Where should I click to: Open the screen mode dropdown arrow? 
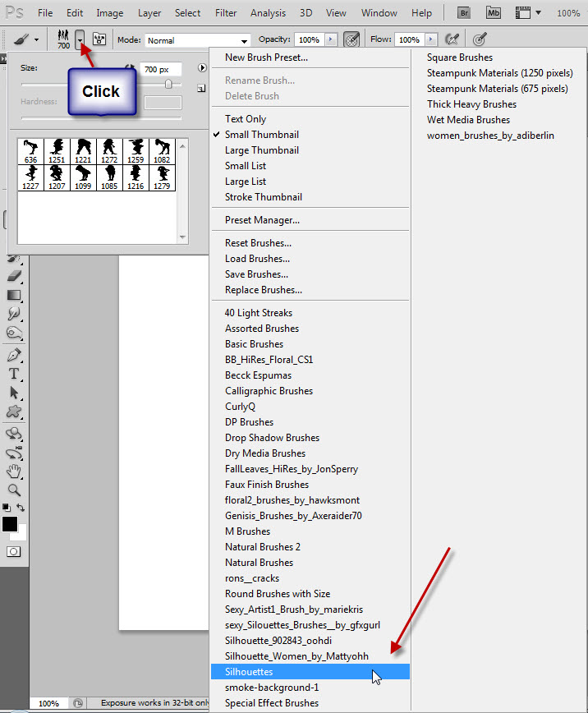pos(539,13)
